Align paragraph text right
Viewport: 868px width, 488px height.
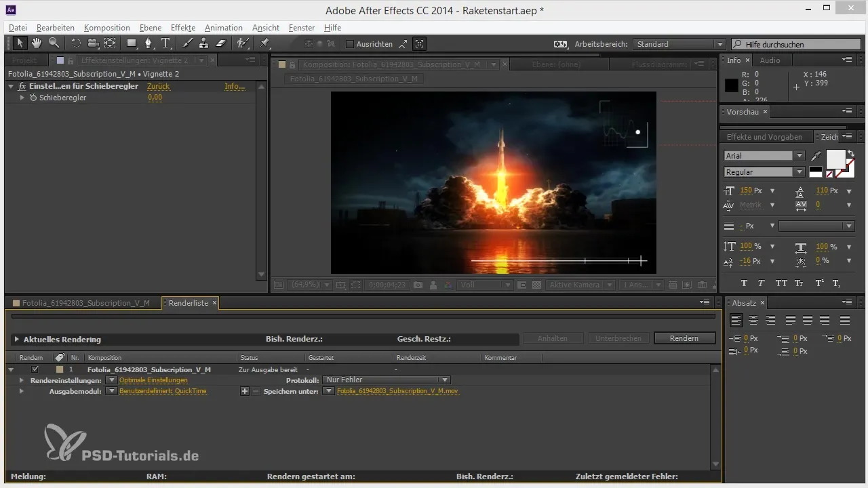770,320
